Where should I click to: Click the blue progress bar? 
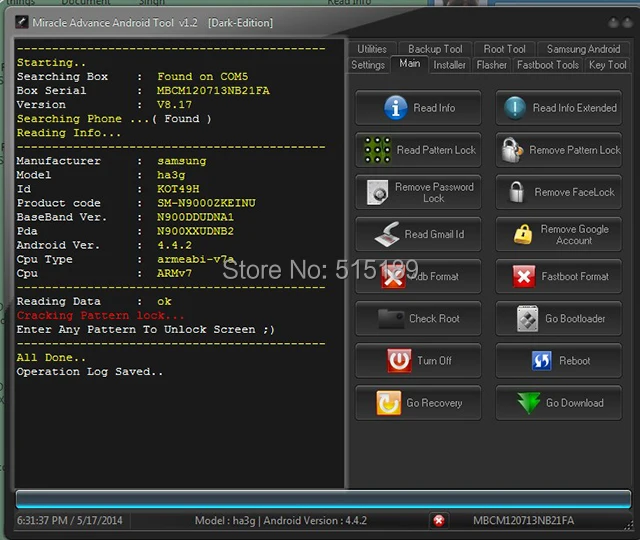[x=323, y=499]
